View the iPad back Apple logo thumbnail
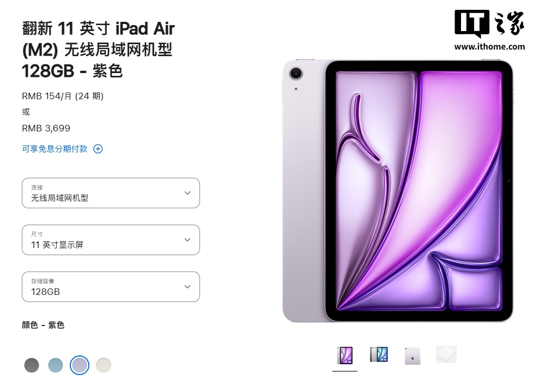 tap(413, 356)
